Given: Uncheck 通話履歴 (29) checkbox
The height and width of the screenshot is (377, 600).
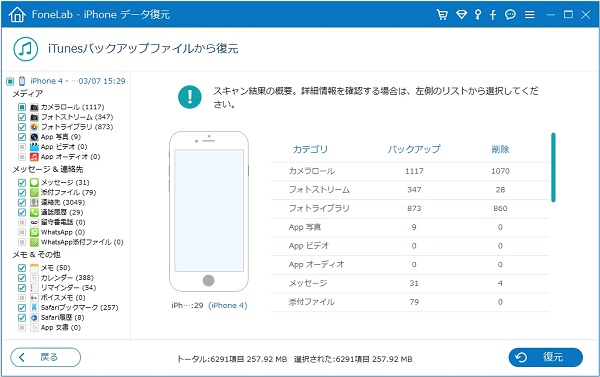Looking at the screenshot, I should click(x=22, y=212).
